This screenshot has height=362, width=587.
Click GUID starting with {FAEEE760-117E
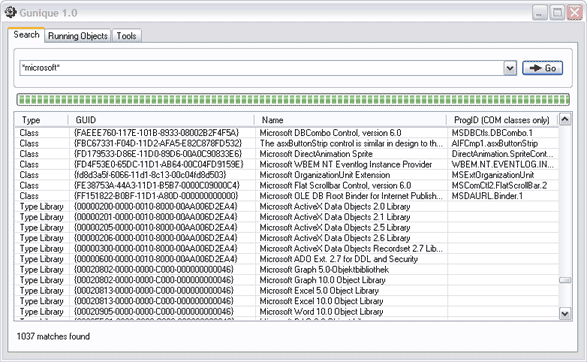[x=156, y=133]
